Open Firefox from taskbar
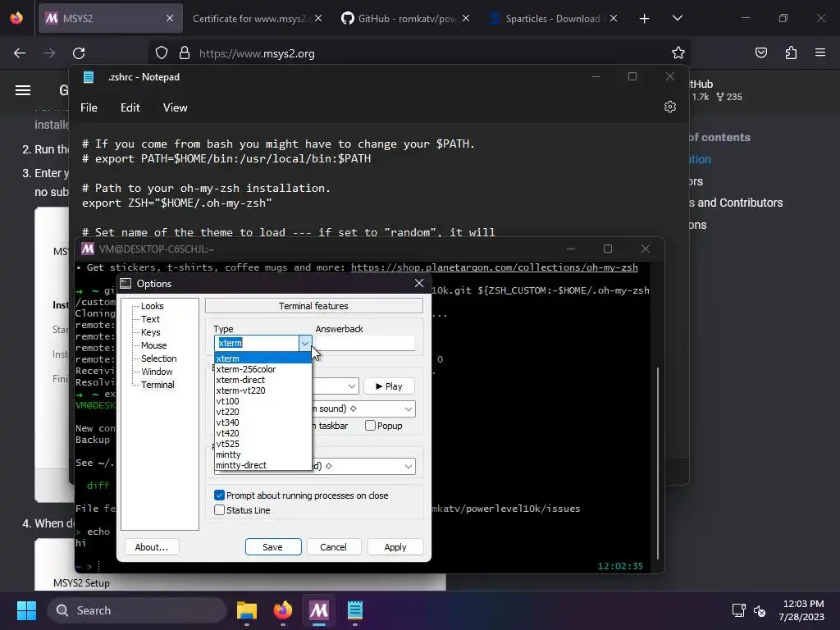Screen dimensions: 840x630 click(283, 610)
